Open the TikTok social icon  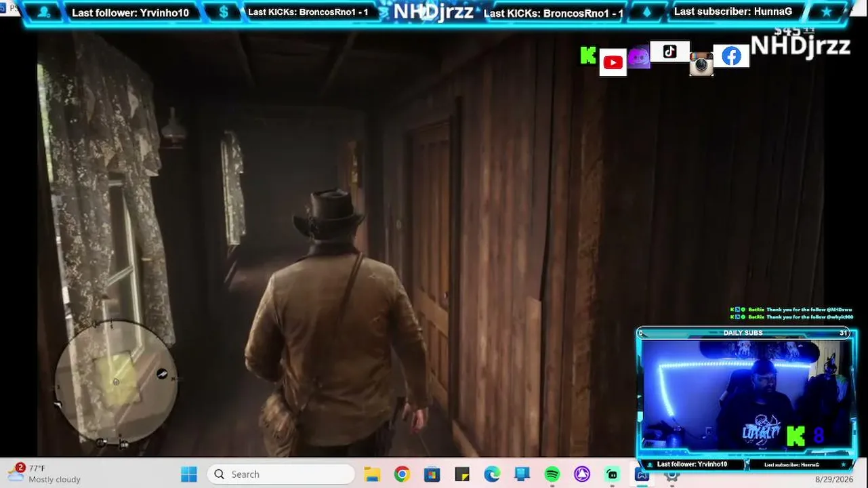coord(669,52)
